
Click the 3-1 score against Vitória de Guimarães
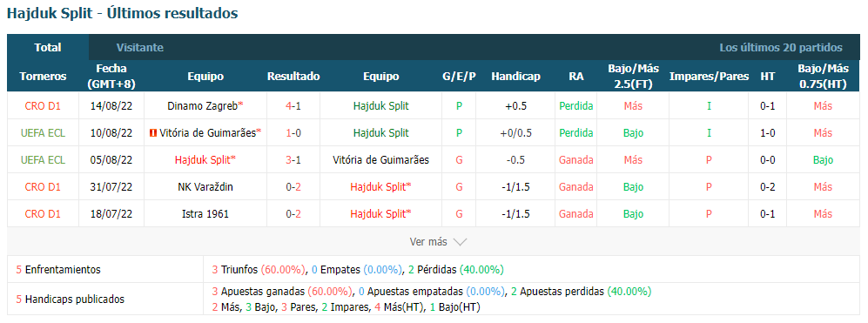(293, 160)
